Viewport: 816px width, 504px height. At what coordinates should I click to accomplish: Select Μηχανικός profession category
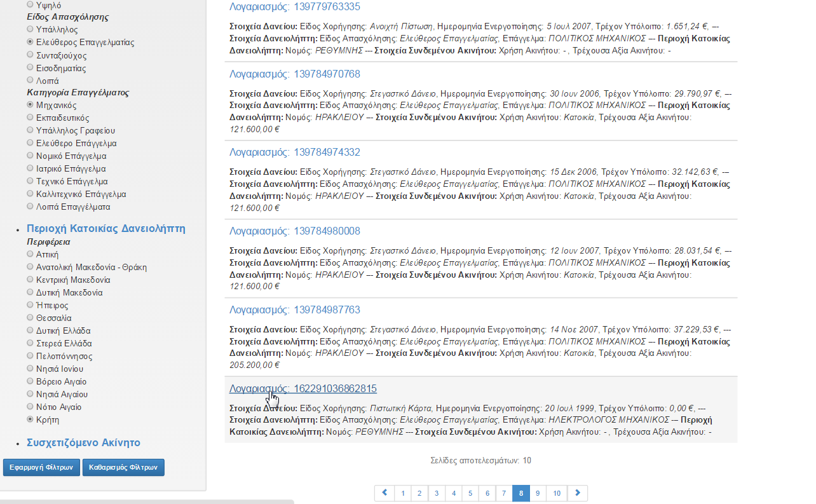(x=31, y=105)
